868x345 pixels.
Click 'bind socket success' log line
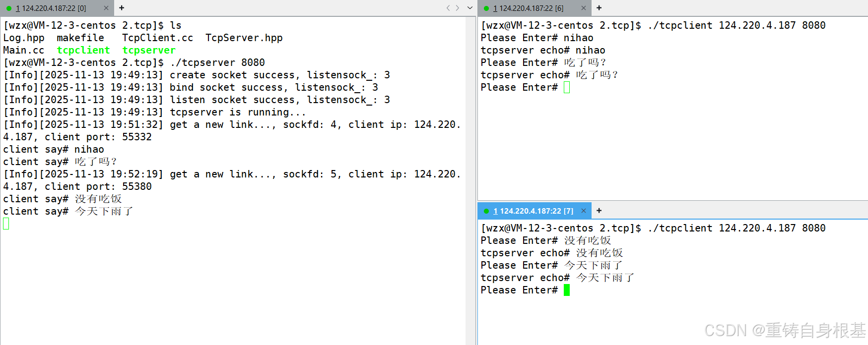pos(191,87)
